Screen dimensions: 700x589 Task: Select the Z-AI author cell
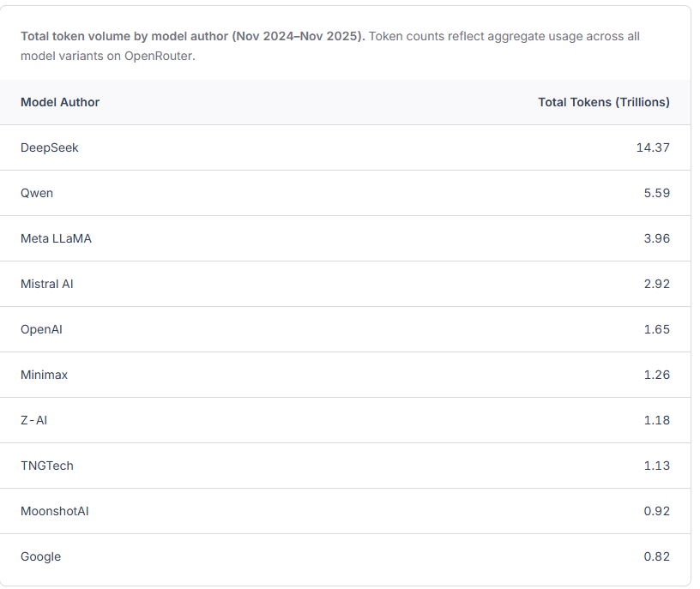pos(34,420)
